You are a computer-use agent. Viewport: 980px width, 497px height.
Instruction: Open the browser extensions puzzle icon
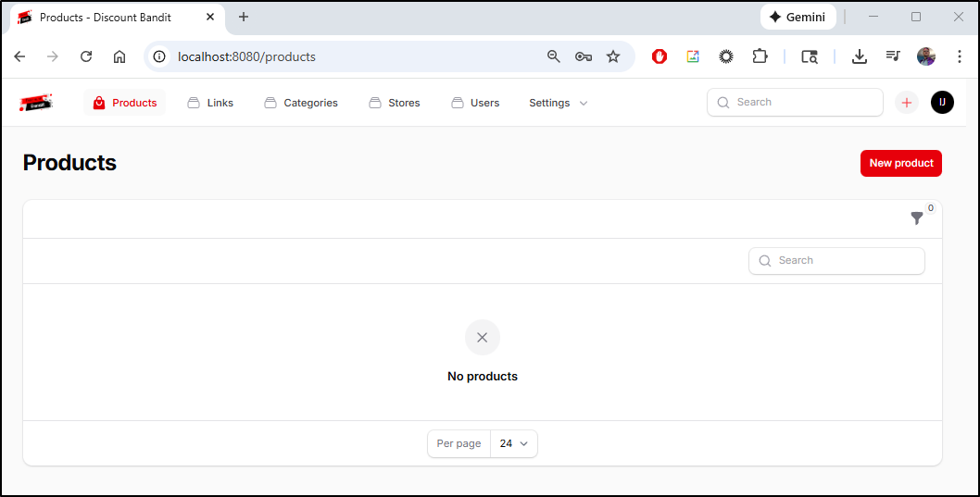[760, 56]
